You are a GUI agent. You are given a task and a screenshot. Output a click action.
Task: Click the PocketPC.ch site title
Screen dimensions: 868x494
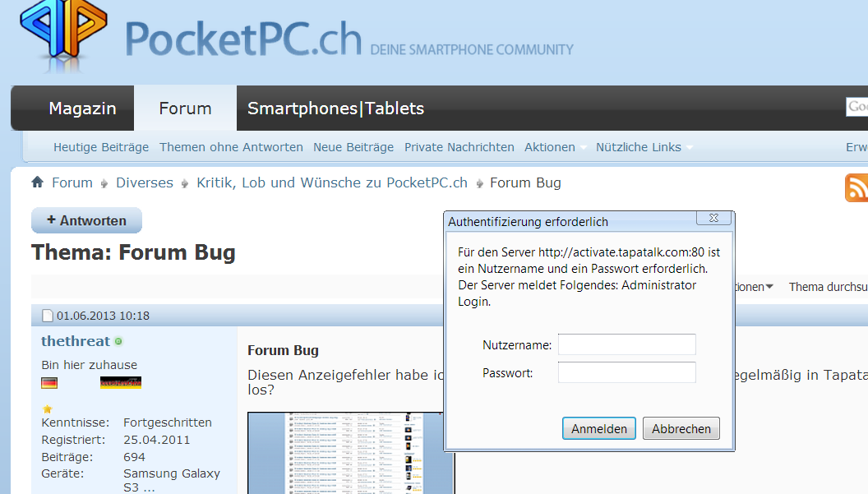(x=243, y=39)
